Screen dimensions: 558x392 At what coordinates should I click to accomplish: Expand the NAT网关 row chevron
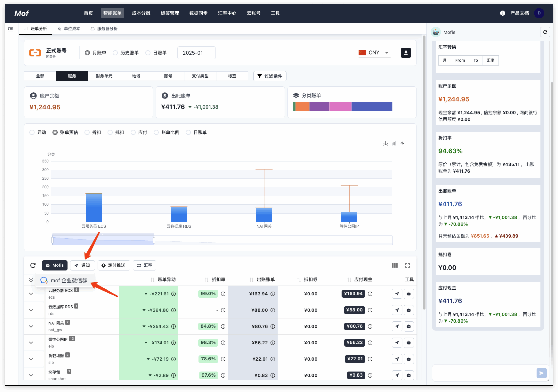point(31,326)
